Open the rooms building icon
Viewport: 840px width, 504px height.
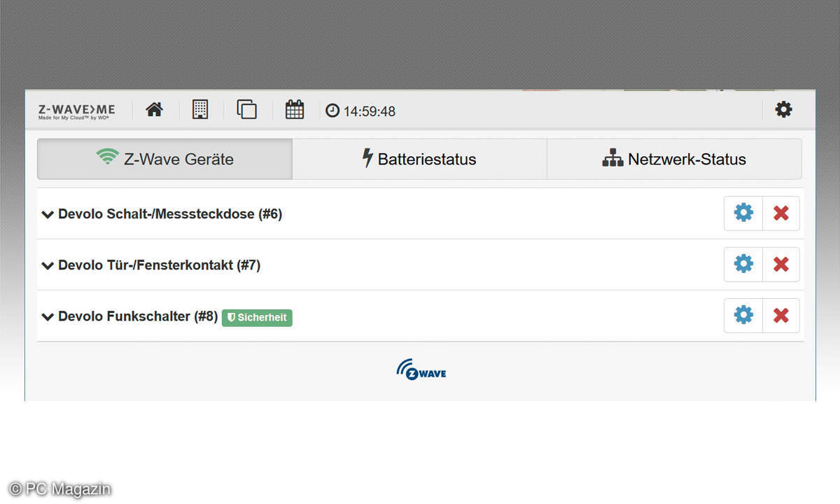tap(200, 109)
